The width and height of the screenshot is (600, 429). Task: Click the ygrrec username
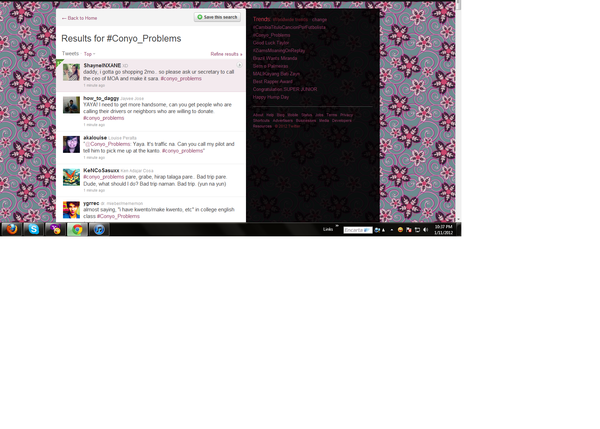(x=91, y=203)
